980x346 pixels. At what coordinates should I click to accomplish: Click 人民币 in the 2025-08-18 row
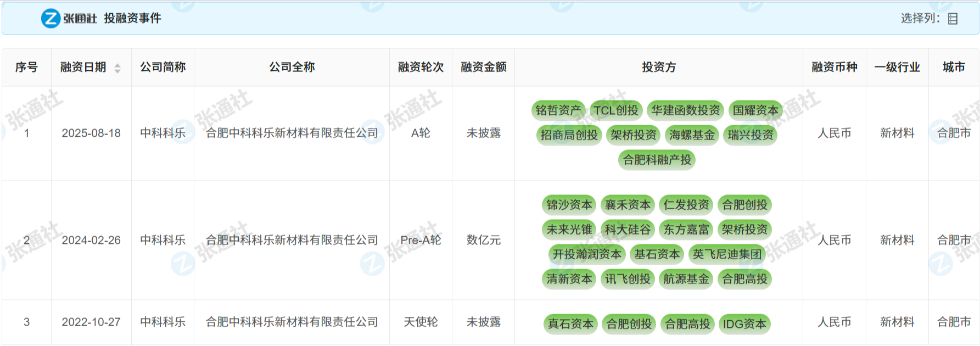coord(835,133)
